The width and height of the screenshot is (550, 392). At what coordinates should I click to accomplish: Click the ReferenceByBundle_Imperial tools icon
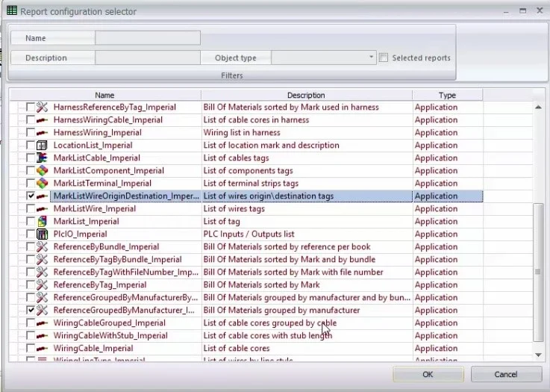[43, 247]
